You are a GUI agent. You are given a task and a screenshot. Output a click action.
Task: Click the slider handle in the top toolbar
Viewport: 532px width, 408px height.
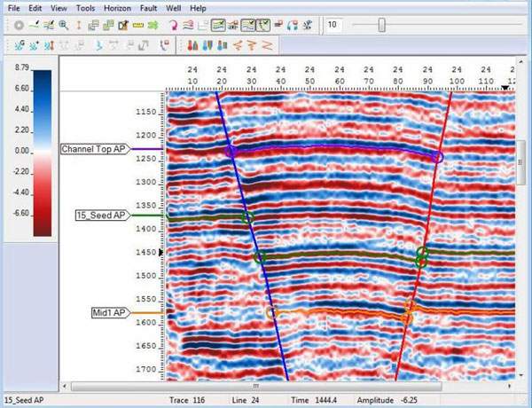click(382, 25)
